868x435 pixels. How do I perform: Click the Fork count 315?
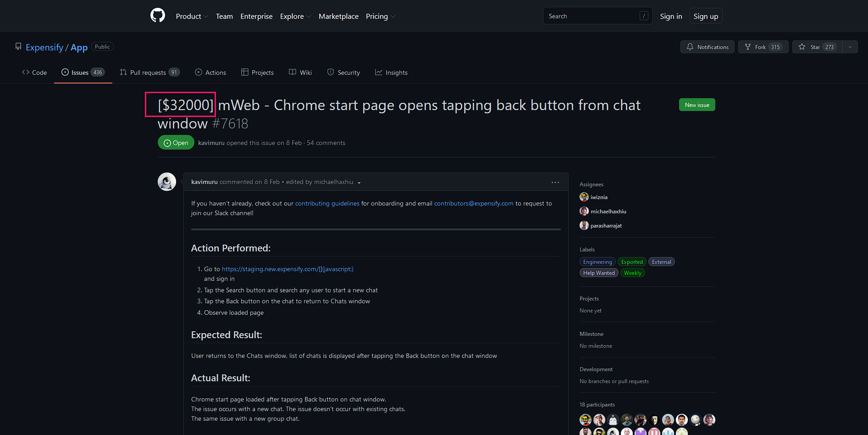tap(775, 47)
